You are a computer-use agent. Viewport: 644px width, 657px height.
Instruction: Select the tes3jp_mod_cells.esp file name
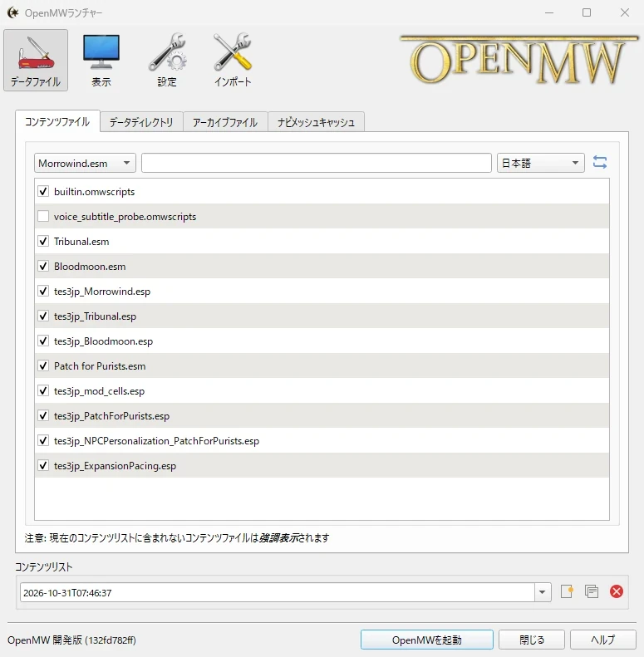point(99,391)
